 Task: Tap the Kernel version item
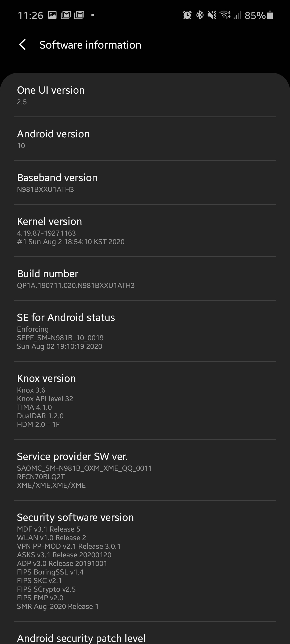pyautogui.click(x=145, y=231)
